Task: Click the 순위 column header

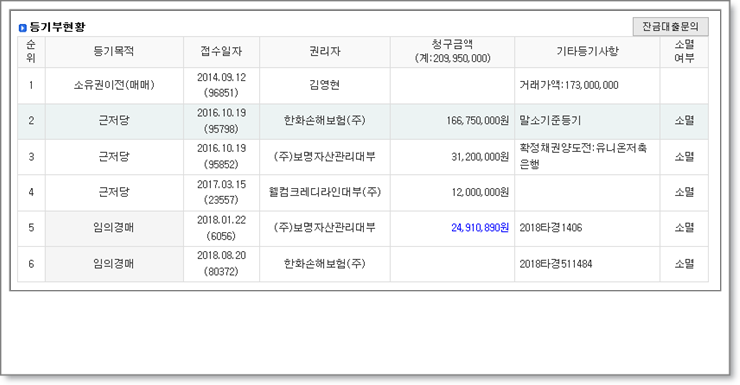Action: [31, 51]
